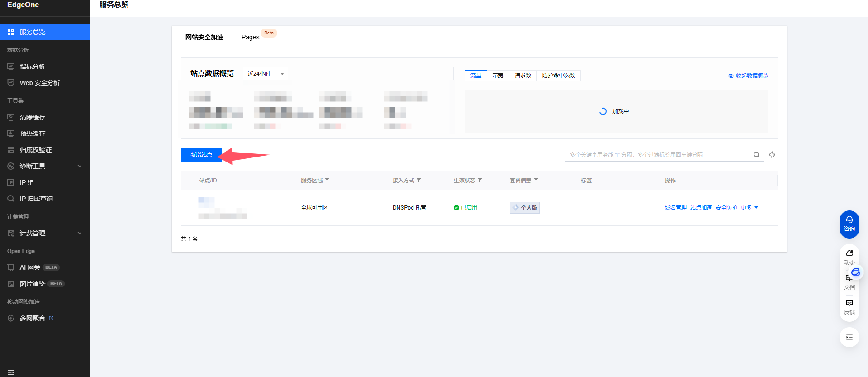Viewport: 868px width, 377px height.
Task: Click the AI 网关 icon
Action: [11, 267]
